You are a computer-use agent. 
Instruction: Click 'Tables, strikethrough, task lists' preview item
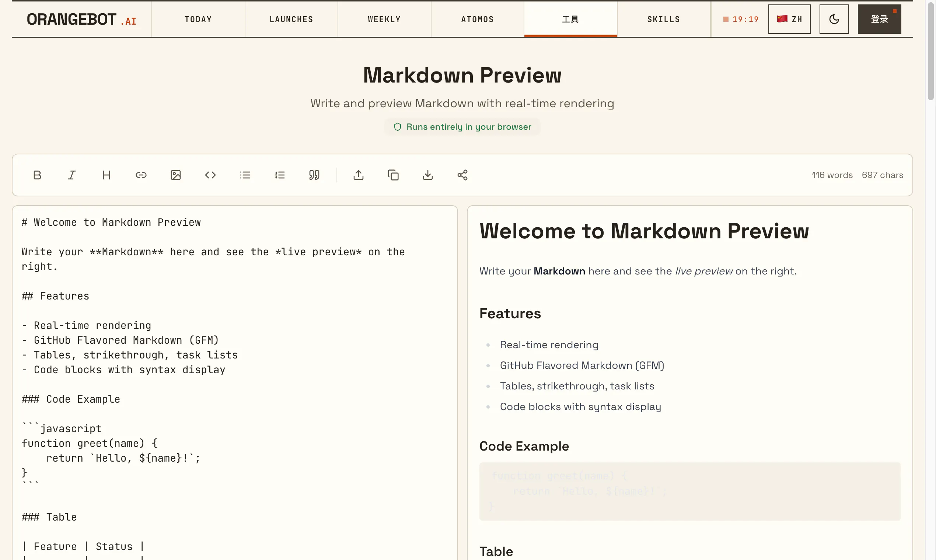click(x=577, y=386)
